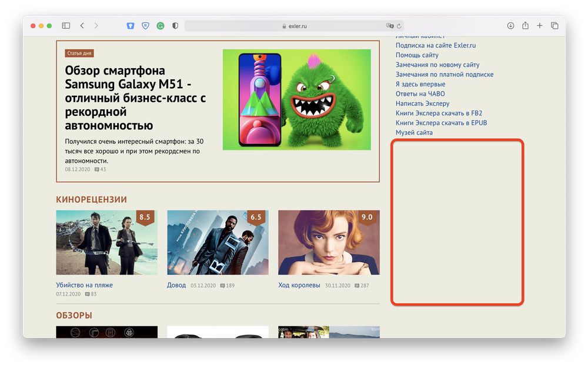
Task: Open the Samsung Galaxy M51 review headline
Action: tap(135, 98)
